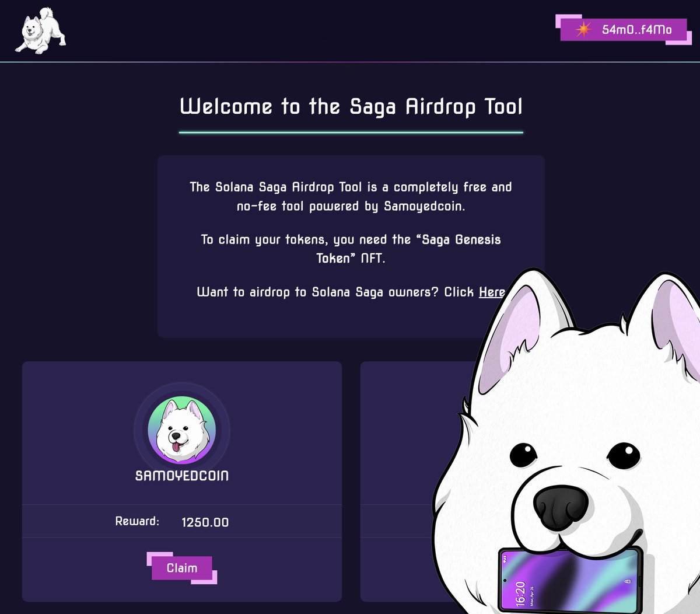Click the 'completely free and no-fee tool' paragraph

pos(351,197)
